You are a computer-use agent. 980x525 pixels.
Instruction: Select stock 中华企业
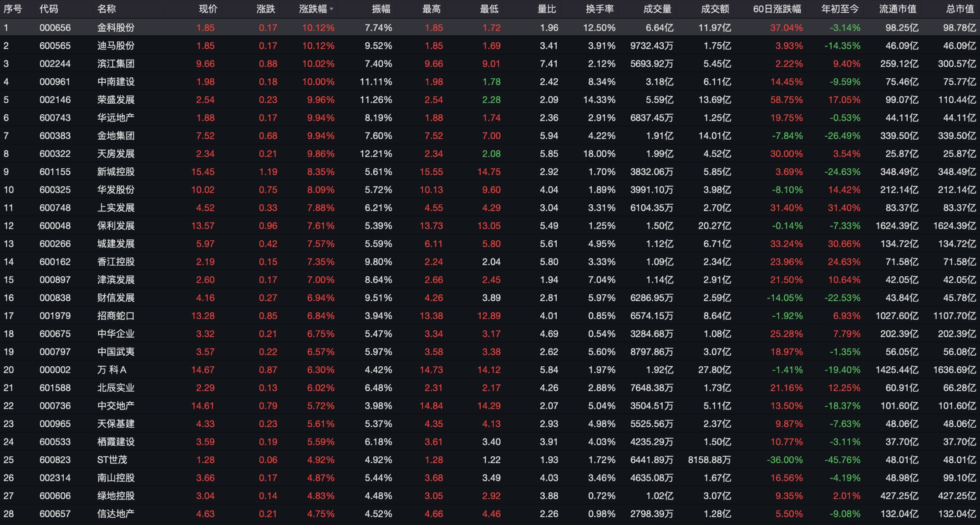[116, 334]
